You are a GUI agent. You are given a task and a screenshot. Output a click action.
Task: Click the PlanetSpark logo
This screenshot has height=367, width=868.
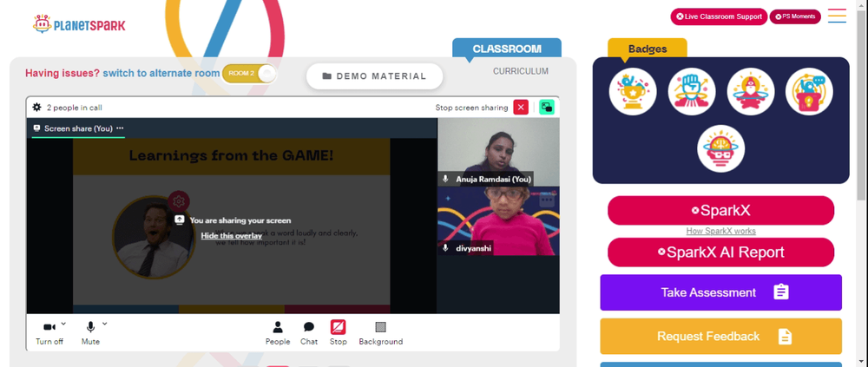(79, 24)
